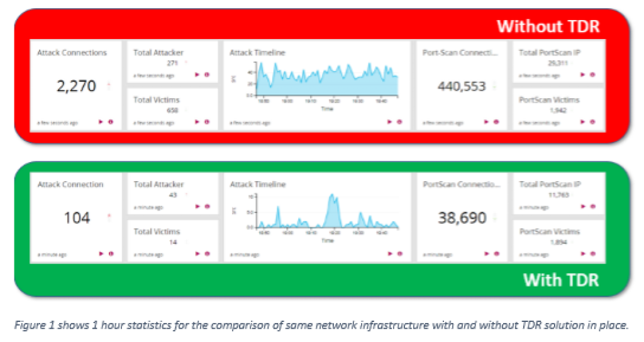644x342 pixels.
Task: Click the 104 attack connection value
Action: [77, 218]
